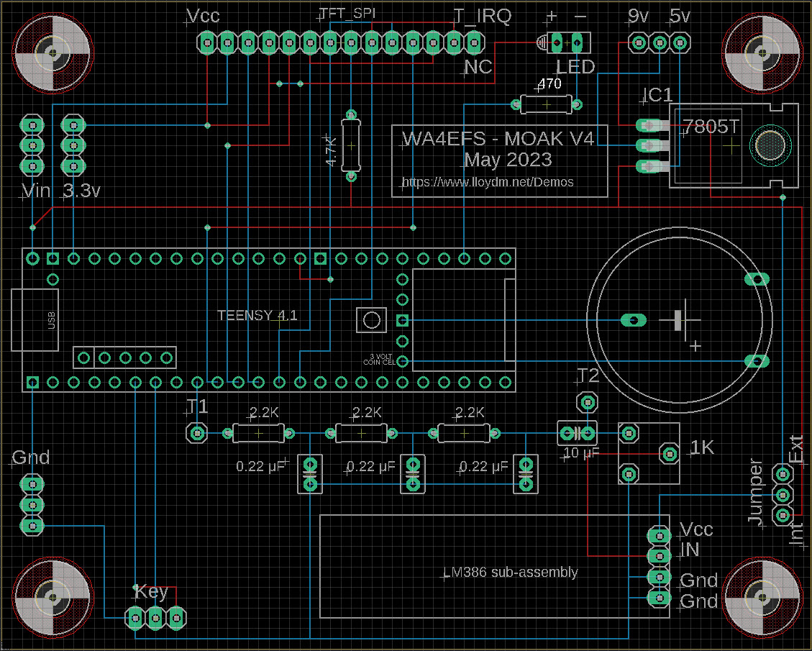Select the top-left mounting hole

point(53,53)
